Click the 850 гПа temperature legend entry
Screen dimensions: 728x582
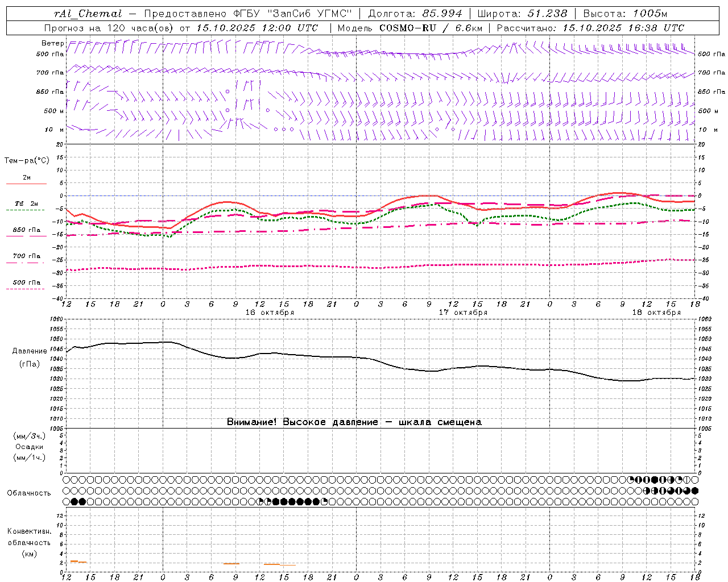[26, 230]
